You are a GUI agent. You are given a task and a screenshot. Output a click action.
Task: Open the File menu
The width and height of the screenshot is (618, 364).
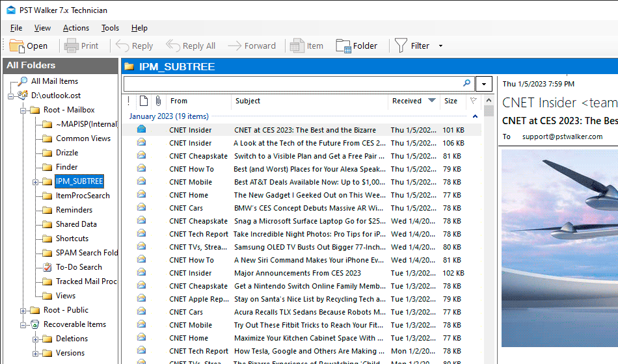pyautogui.click(x=16, y=28)
